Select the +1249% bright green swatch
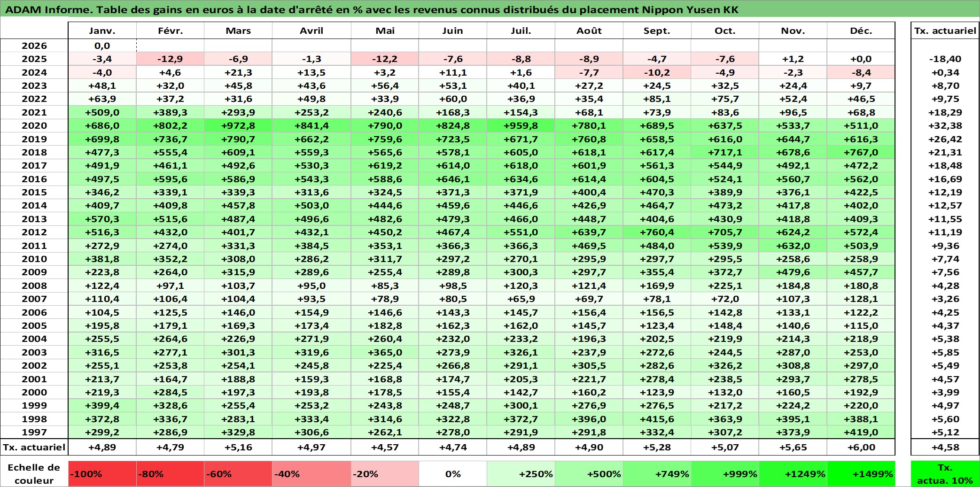 [793, 474]
